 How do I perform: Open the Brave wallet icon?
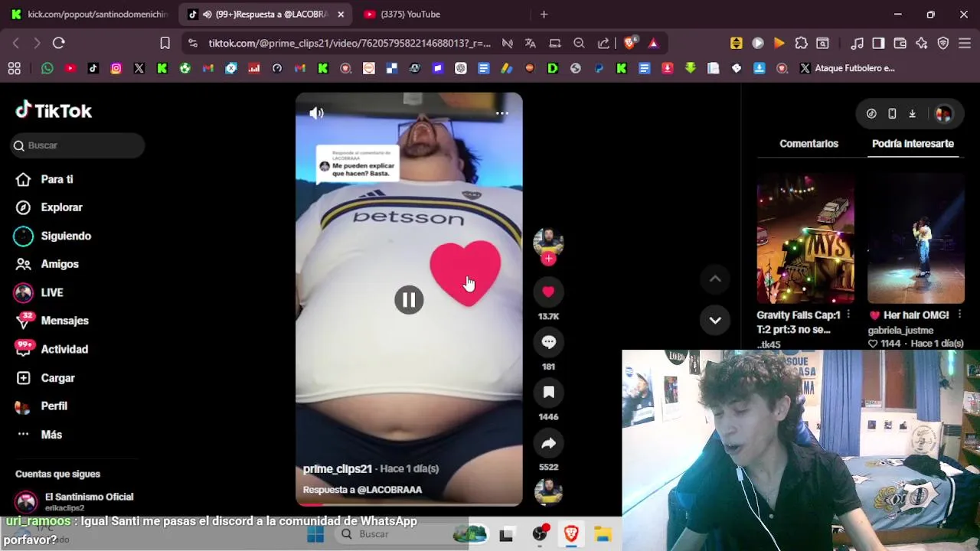point(900,43)
